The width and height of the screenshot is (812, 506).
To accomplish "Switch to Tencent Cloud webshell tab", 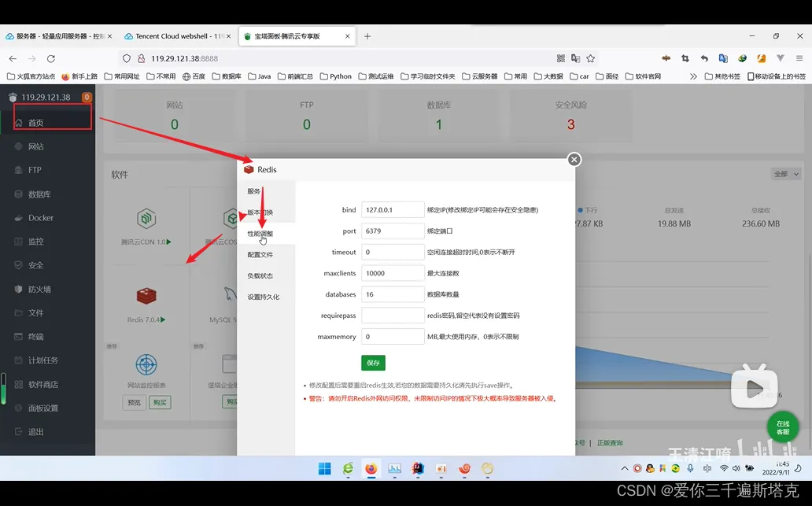I will click(x=177, y=36).
